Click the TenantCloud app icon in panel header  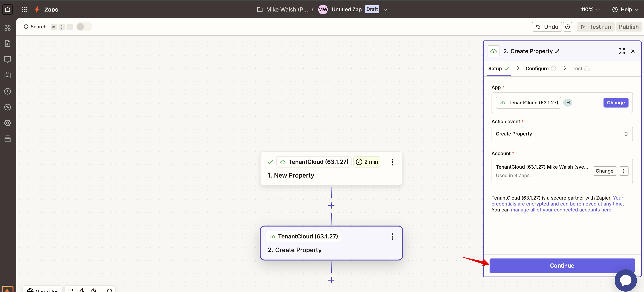pos(493,51)
